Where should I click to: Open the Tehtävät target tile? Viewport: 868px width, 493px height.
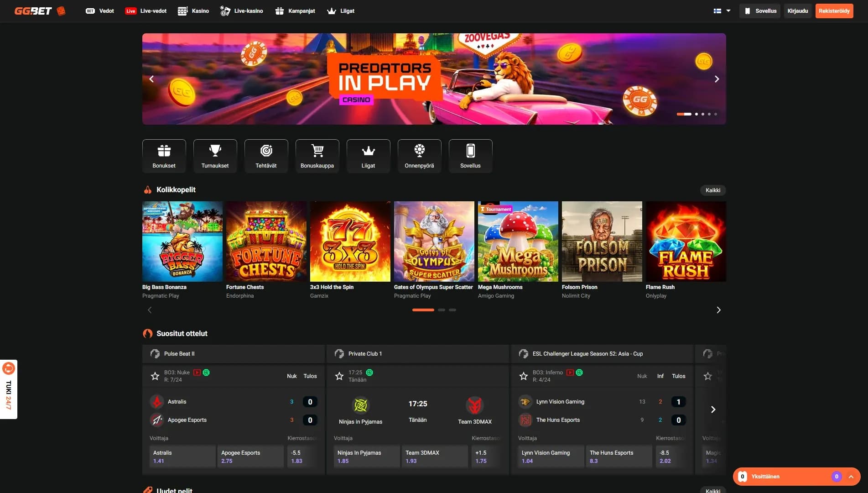[x=266, y=156]
